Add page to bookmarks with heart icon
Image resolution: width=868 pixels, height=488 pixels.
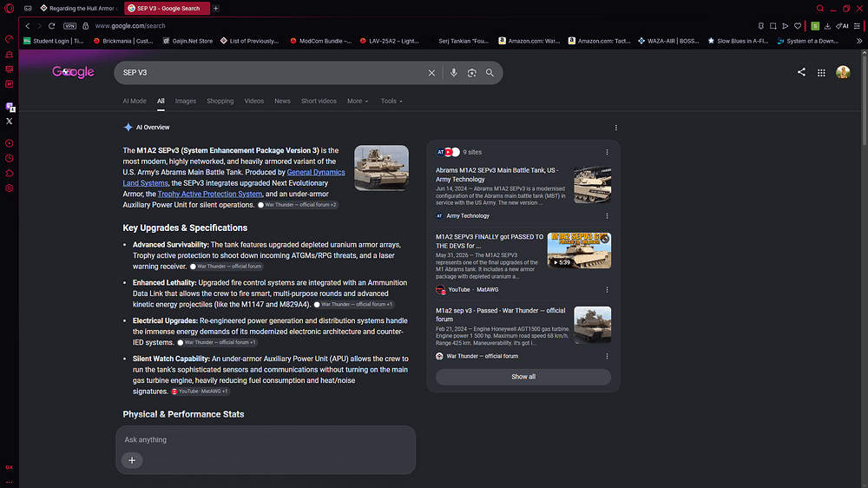coord(798,26)
